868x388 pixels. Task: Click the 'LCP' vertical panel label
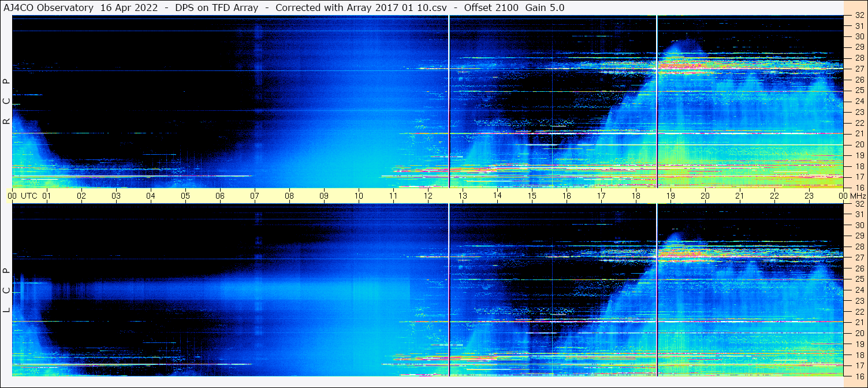(6, 290)
